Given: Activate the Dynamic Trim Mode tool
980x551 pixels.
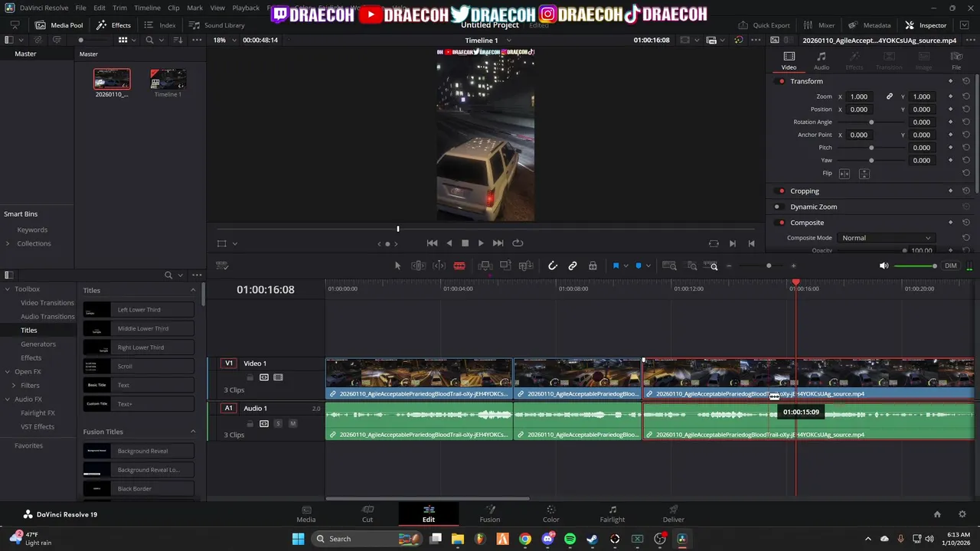Looking at the screenshot, I should (x=439, y=266).
